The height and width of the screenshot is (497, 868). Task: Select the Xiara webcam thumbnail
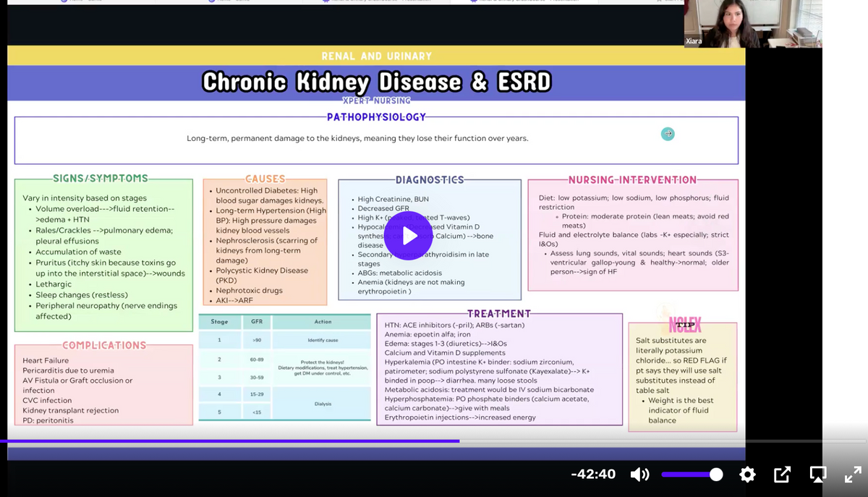(x=753, y=24)
